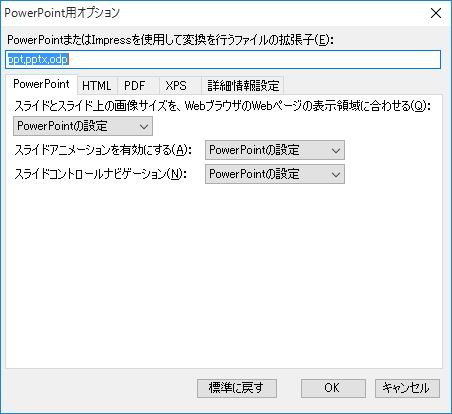The width and height of the screenshot is (452, 414).
Task: Click the スライドアニメーションを有効にする(A) label
Action: pos(103,150)
